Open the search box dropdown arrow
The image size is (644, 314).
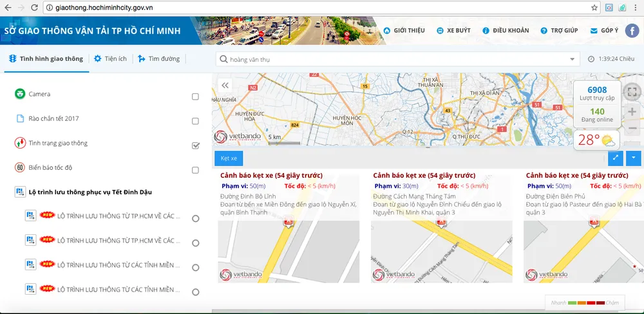(x=573, y=60)
